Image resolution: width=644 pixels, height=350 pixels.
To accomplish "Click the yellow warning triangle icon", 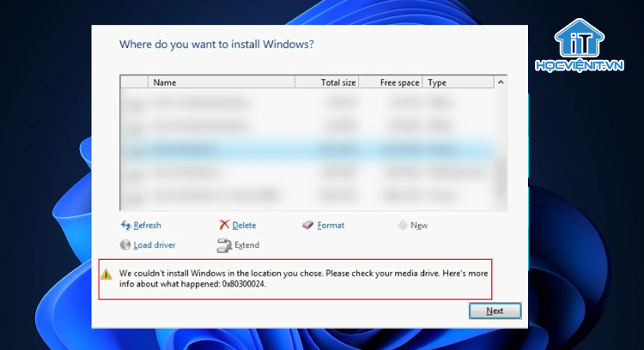I will click(106, 275).
